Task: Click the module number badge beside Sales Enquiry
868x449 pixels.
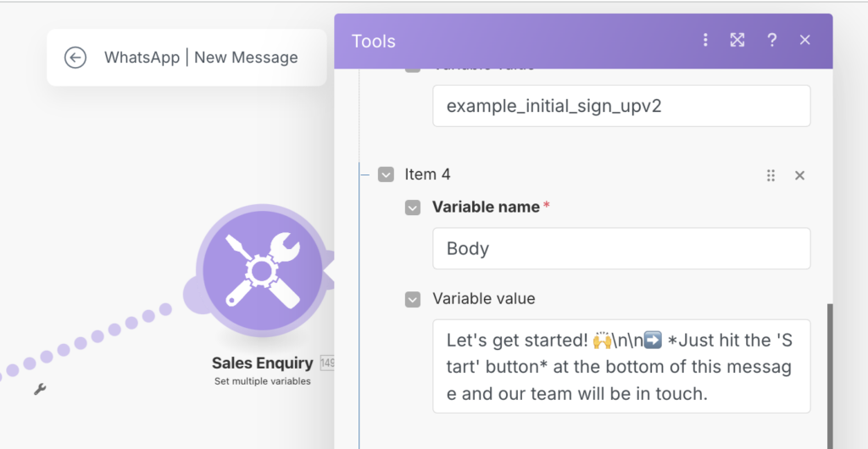Action: coord(327,363)
